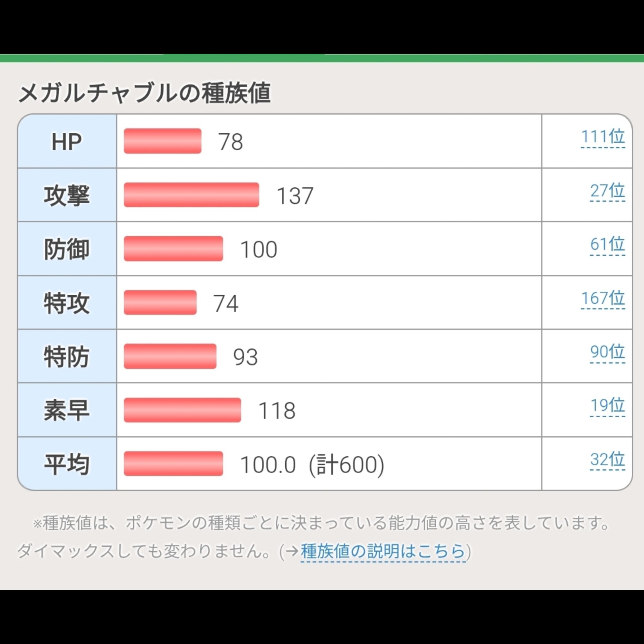Click the 90位 special defense ranking link
Screen dimensions: 644x644
[607, 352]
